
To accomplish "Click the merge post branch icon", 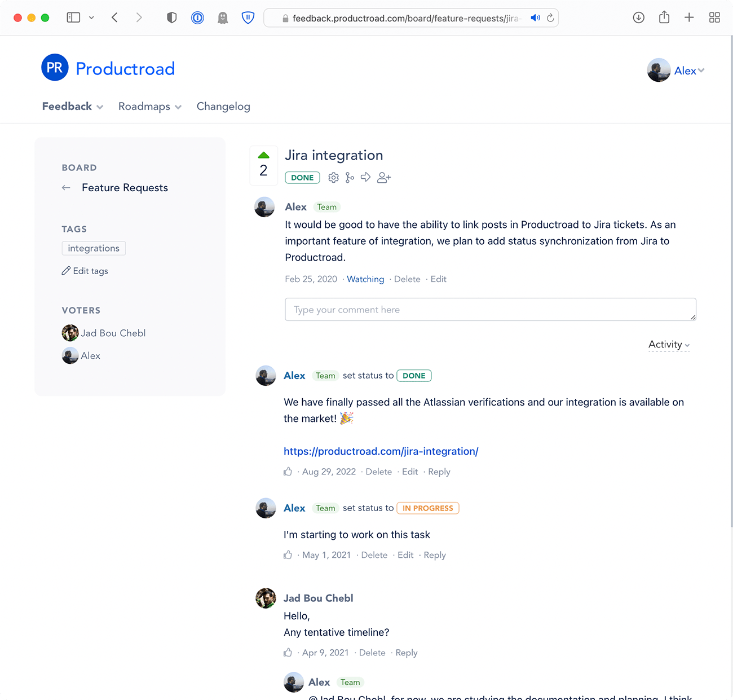I will pos(350,178).
